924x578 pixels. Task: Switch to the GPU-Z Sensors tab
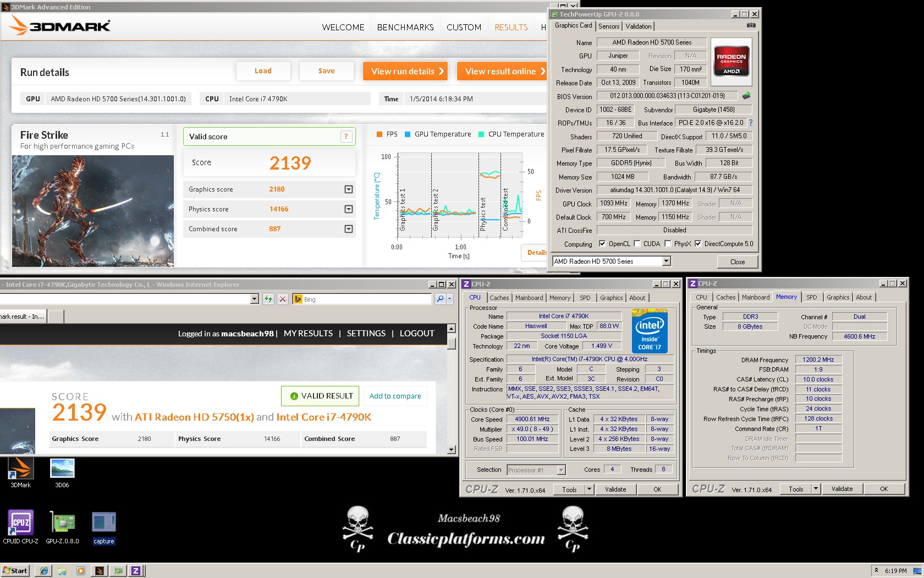tap(609, 26)
